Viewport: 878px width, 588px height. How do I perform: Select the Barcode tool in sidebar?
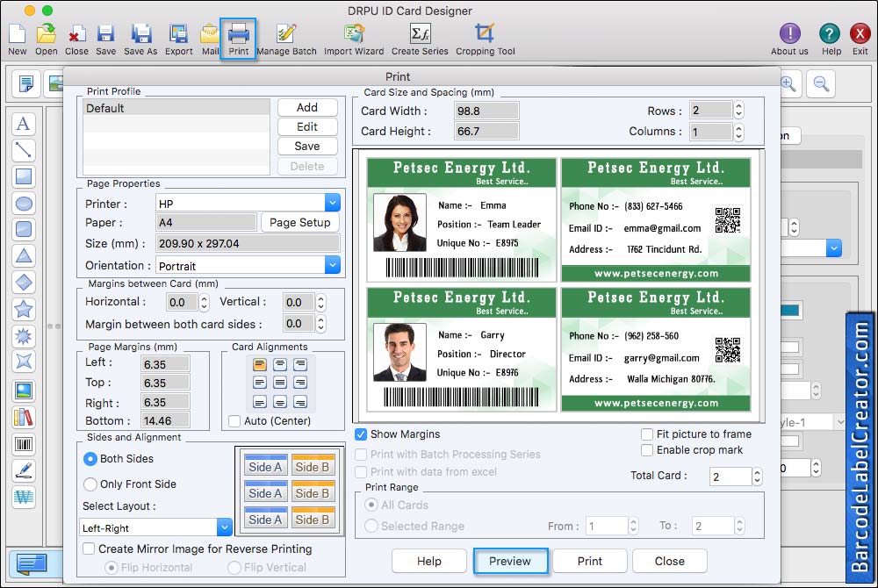tap(24, 444)
